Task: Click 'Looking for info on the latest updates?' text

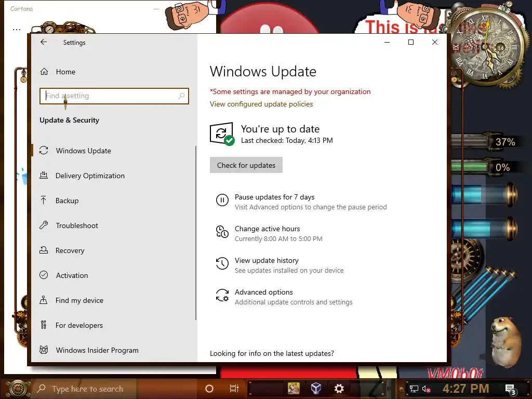Action: (x=272, y=353)
